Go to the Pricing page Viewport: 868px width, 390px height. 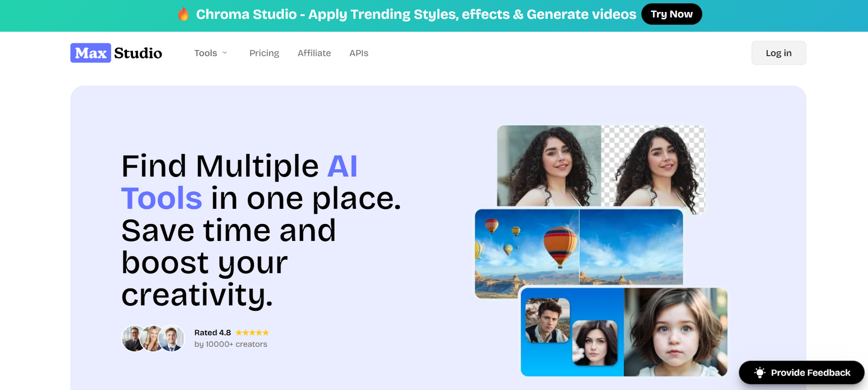[264, 53]
